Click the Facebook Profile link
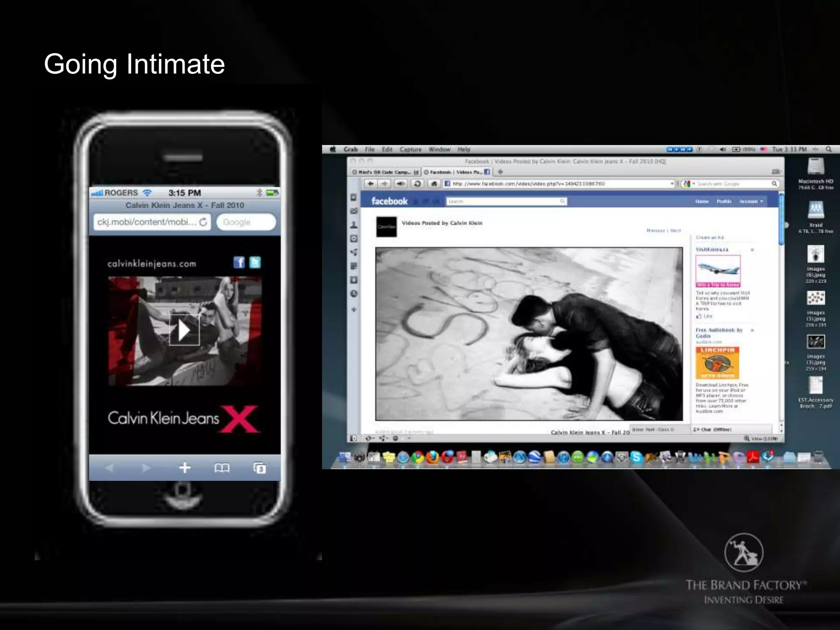The height and width of the screenshot is (630, 840). coord(724,201)
